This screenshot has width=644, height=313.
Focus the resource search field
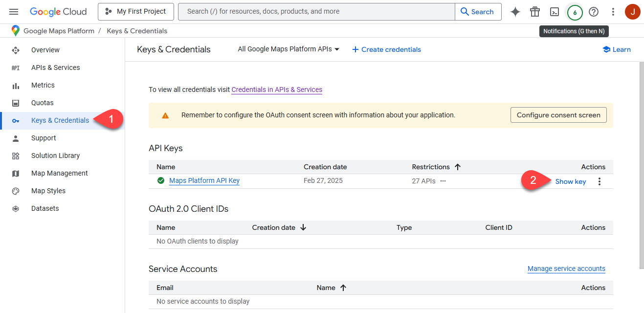(x=316, y=11)
